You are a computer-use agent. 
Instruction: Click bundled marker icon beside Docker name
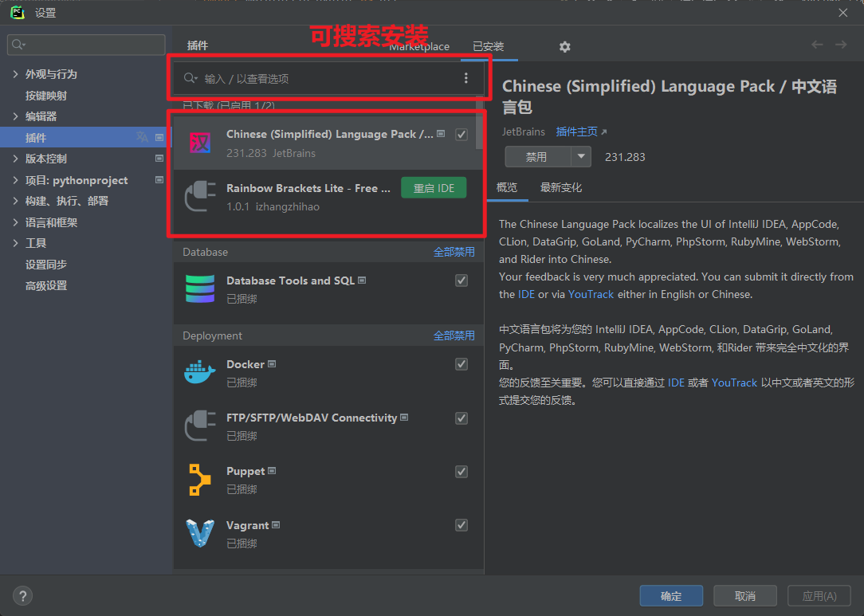coord(272,364)
